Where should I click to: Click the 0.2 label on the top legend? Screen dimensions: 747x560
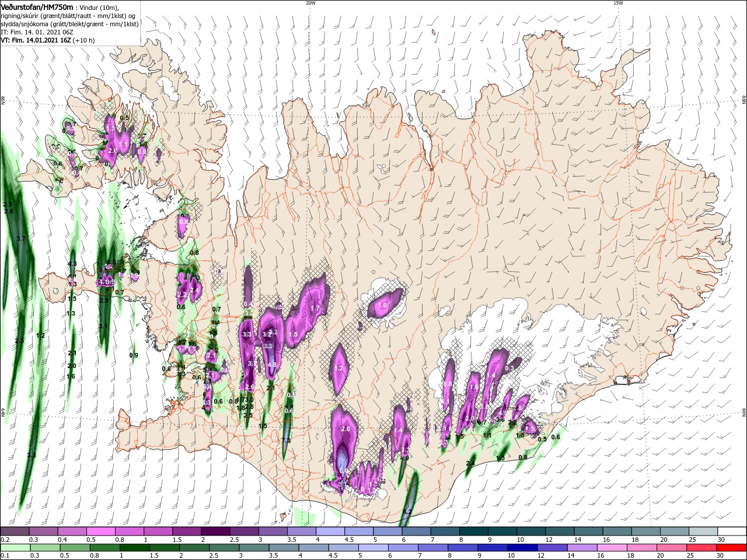[x=5, y=540]
